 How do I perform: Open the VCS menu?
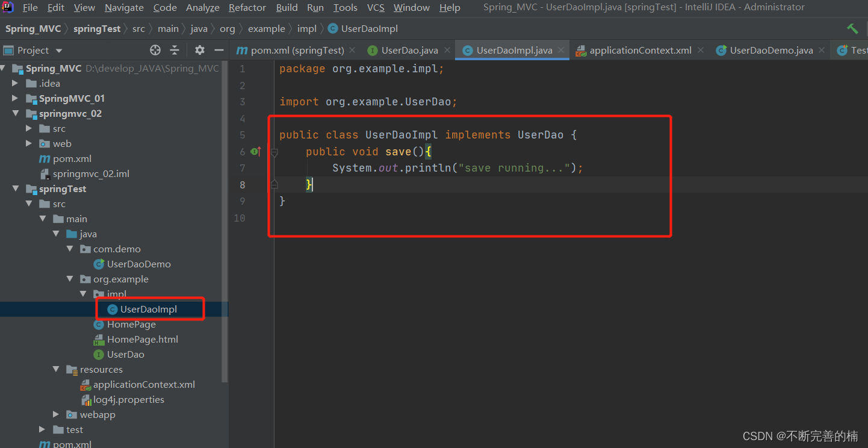[x=376, y=7]
